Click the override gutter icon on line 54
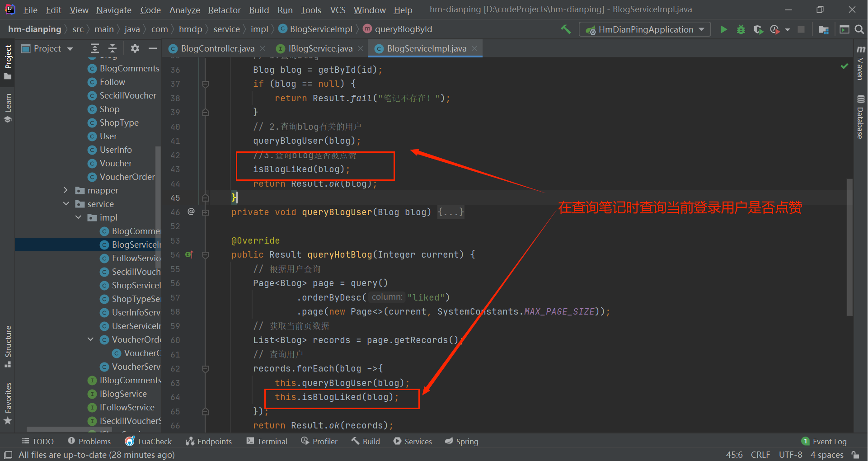This screenshot has width=868, height=461. [189, 255]
